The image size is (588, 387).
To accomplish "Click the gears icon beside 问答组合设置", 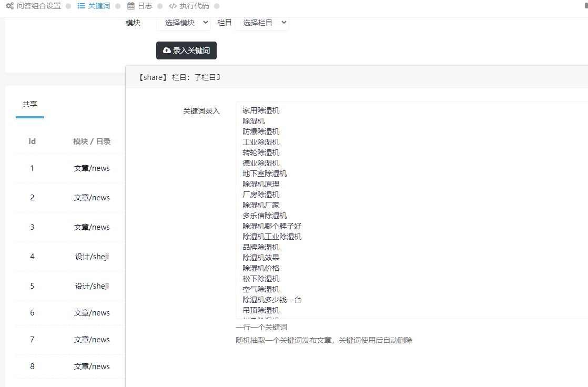I will coord(9,6).
